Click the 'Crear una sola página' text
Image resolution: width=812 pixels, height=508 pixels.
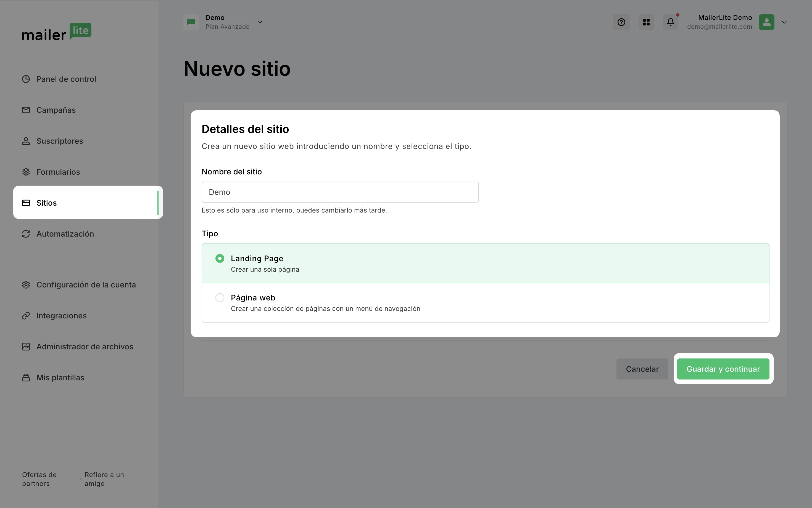pos(265,269)
